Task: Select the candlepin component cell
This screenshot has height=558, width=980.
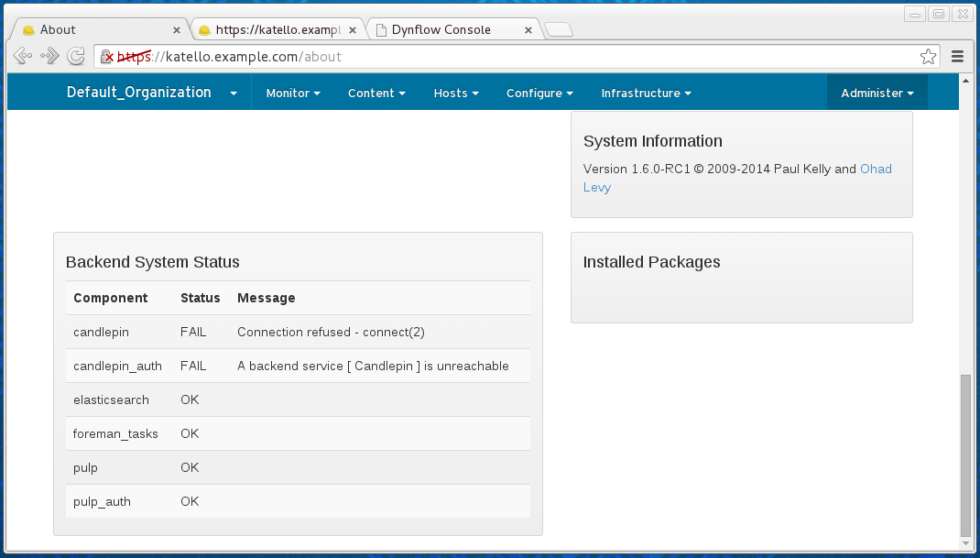Action: [102, 333]
